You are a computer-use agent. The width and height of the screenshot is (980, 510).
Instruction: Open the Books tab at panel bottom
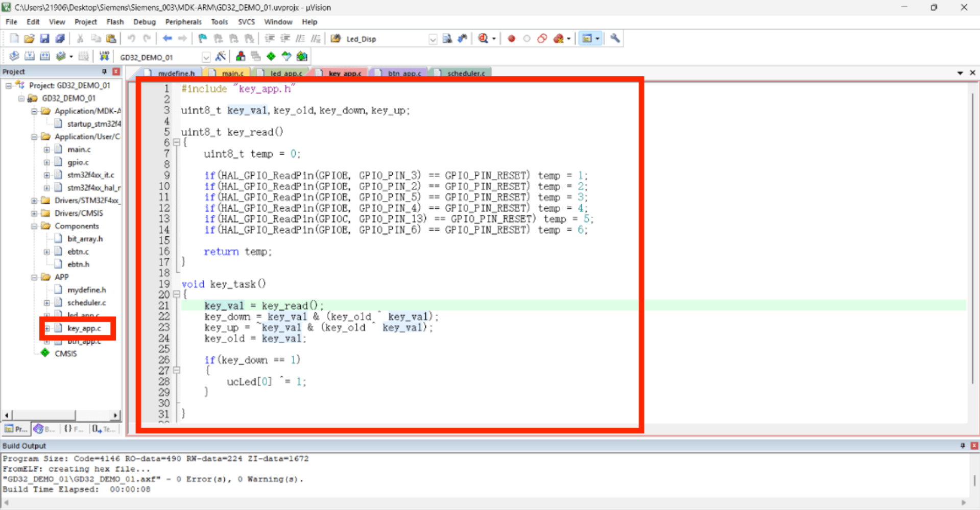coord(44,429)
